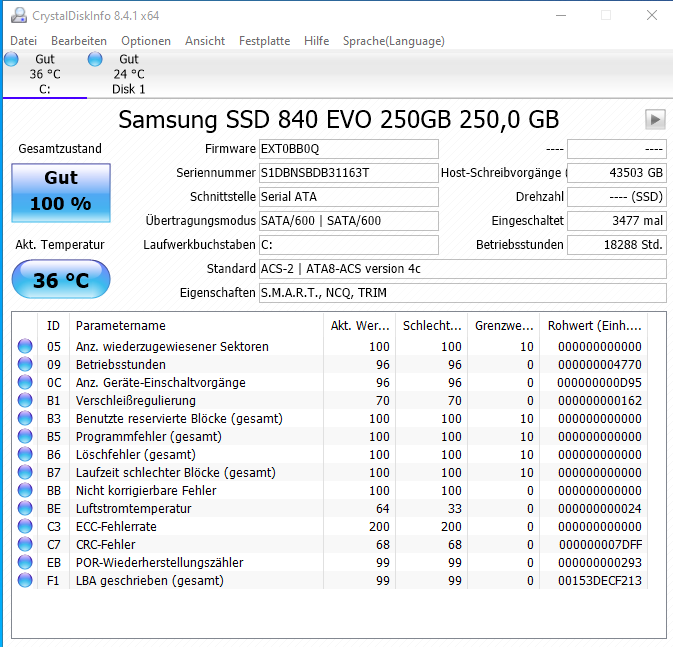Screen dimensions: 673x647
Task: Click the blue status orb for drive C:
Action: 12,59
